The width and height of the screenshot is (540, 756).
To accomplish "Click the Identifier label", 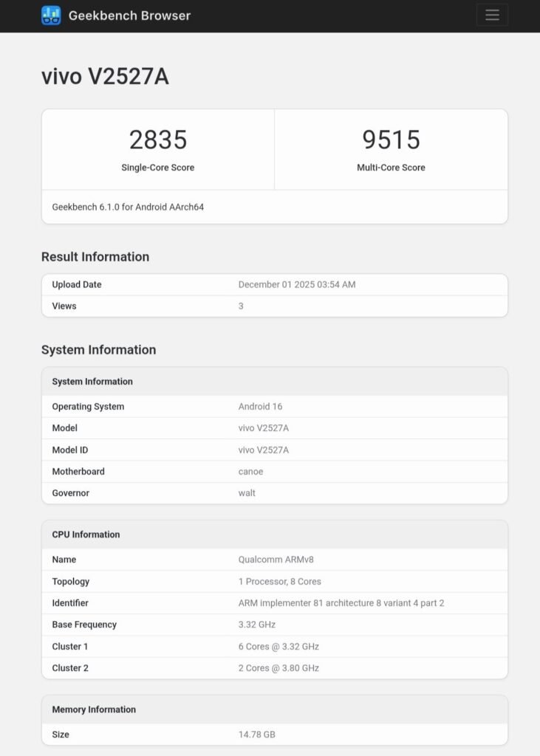I will 70,602.
